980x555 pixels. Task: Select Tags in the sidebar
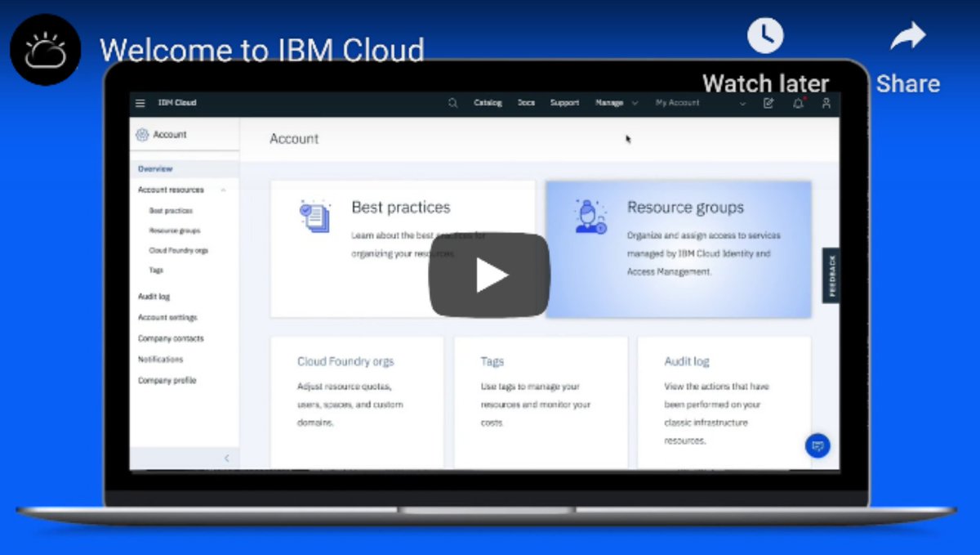point(156,270)
